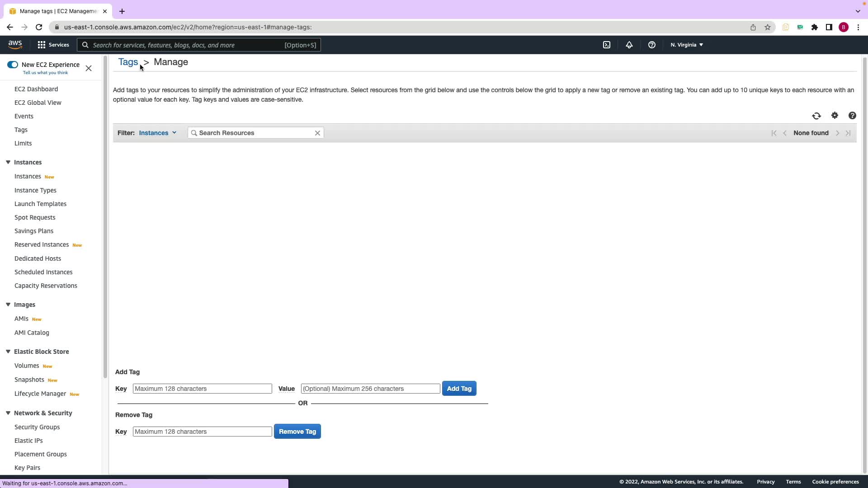Click the Remove Tag button
The width and height of the screenshot is (868, 488).
click(297, 432)
